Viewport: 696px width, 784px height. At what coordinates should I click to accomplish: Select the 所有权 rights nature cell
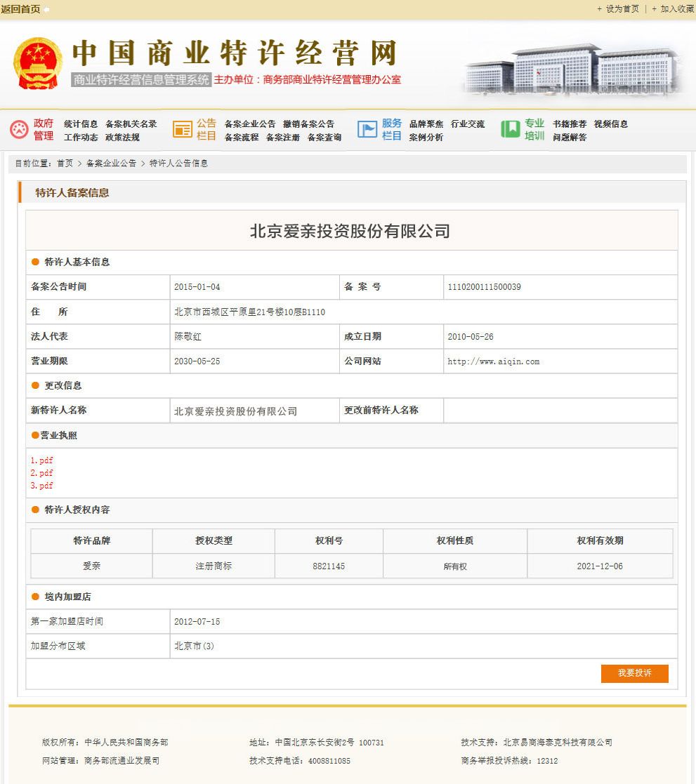(x=455, y=566)
